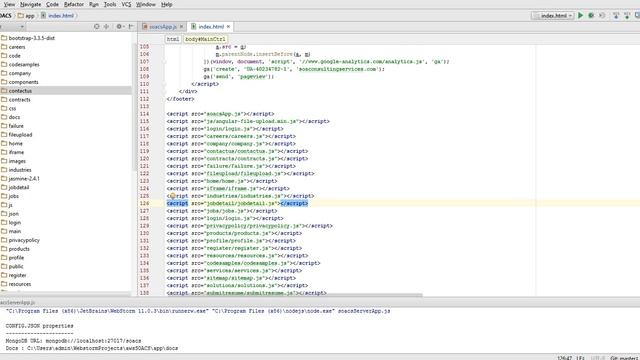Click the collapse all icon in project panel
640x360 pixels.
(106, 27)
